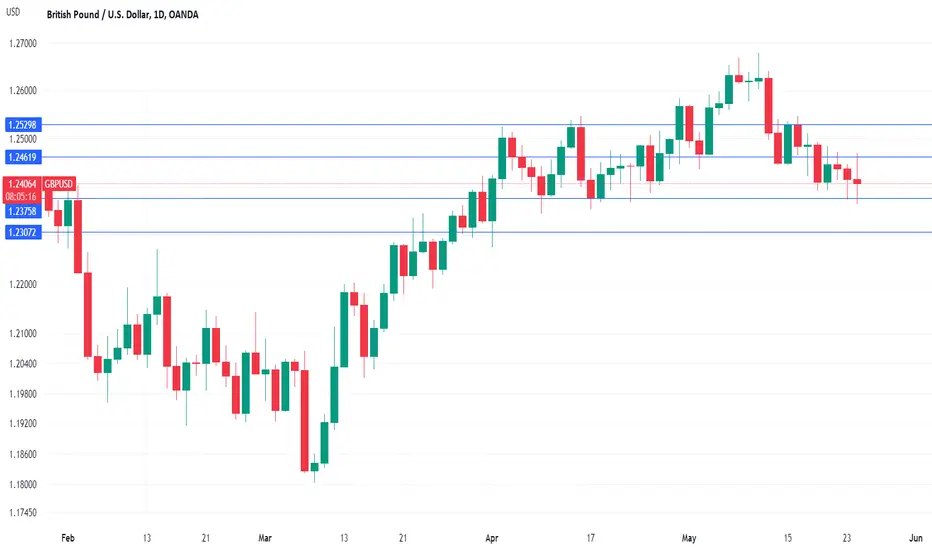Image resolution: width=932 pixels, height=550 pixels.
Task: Click the 1.23758 horizontal line price label
Action: [23, 211]
